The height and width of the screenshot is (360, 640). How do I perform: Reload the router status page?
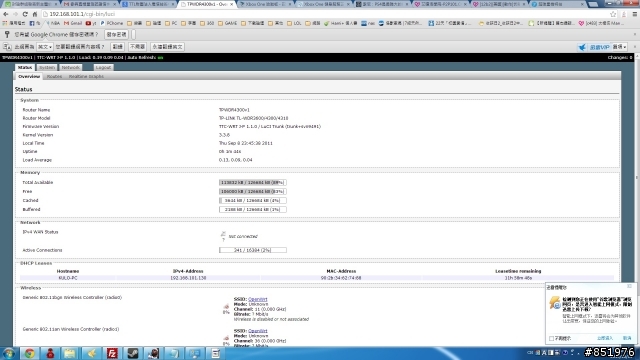click(25, 14)
